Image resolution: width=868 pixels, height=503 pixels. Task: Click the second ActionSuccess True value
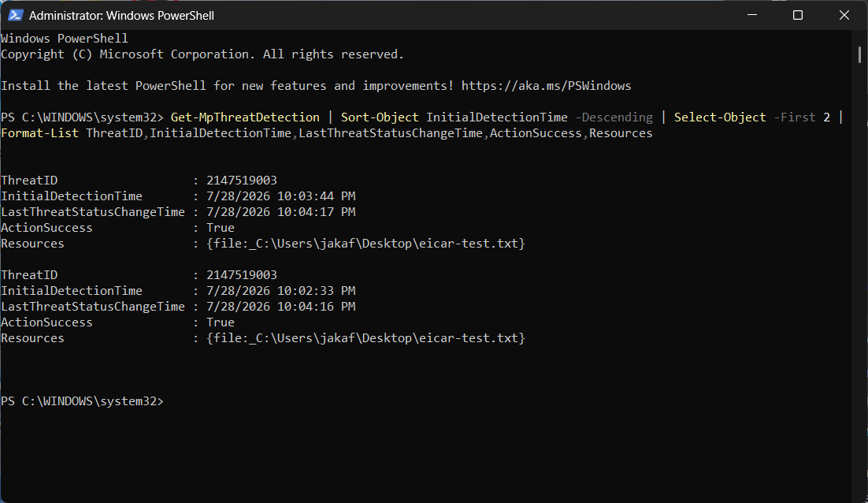point(221,322)
